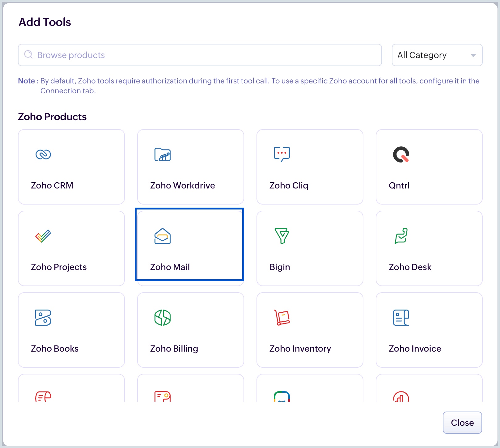Click the Zoho CRM chain-link icon

pyautogui.click(x=43, y=154)
